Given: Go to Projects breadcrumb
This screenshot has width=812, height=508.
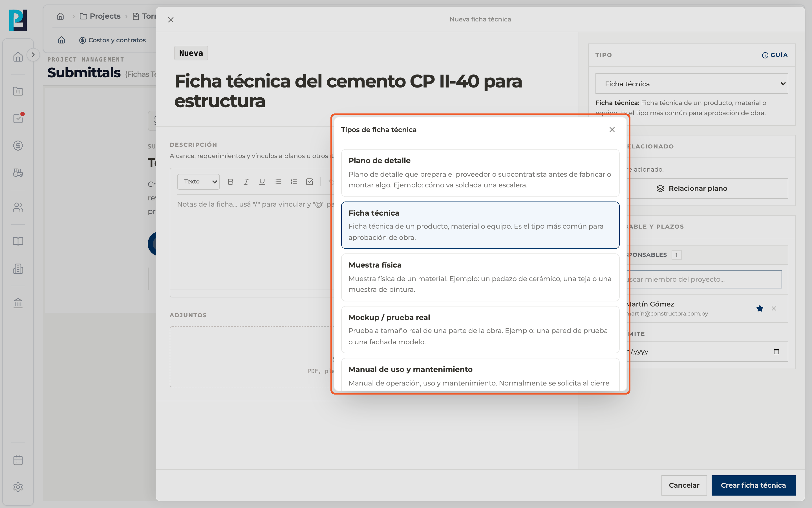Looking at the screenshot, I should click(x=100, y=16).
